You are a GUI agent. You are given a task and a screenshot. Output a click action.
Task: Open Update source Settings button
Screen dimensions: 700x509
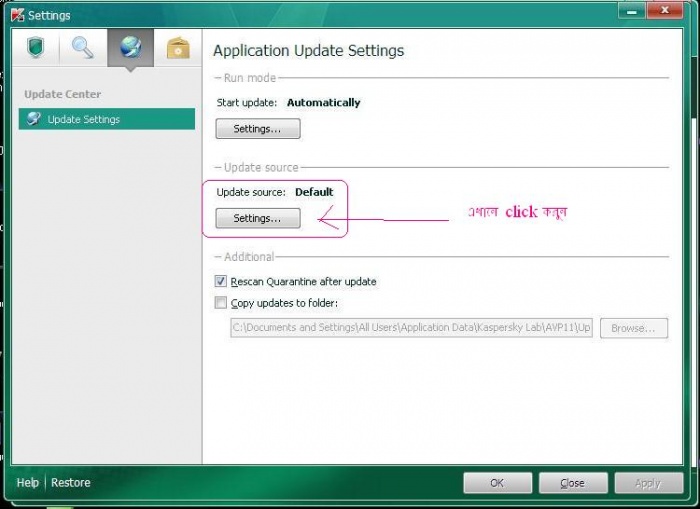coord(258,218)
